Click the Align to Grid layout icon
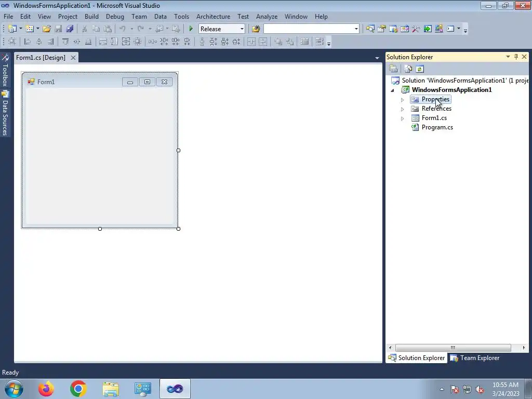The image size is (532, 399). (12, 42)
